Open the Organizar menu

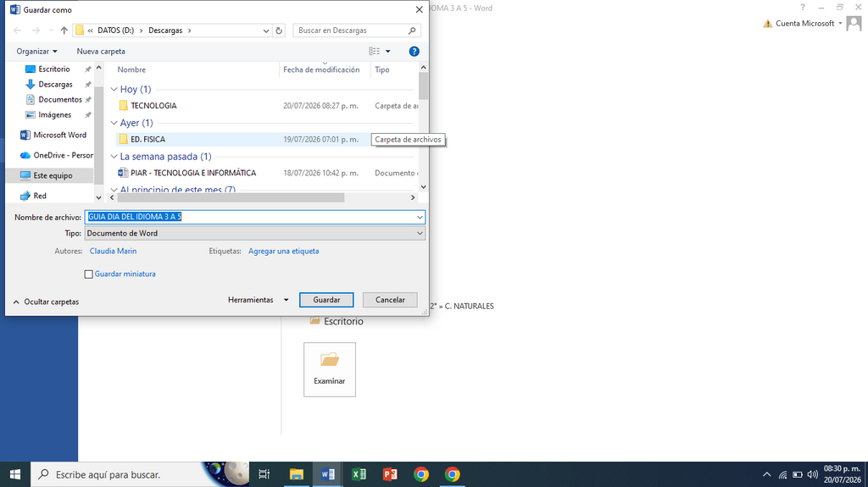click(x=36, y=52)
